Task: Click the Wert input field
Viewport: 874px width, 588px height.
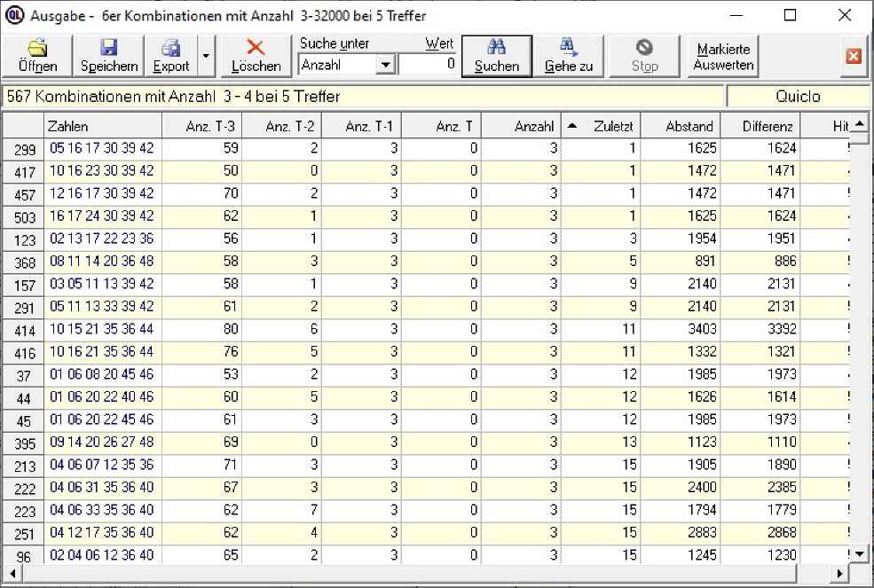Action: tap(427, 64)
